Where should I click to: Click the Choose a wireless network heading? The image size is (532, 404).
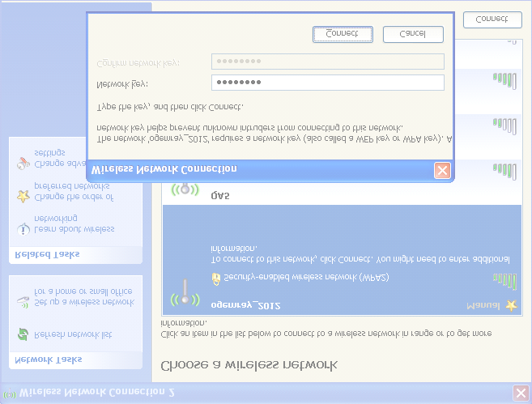coord(249,365)
